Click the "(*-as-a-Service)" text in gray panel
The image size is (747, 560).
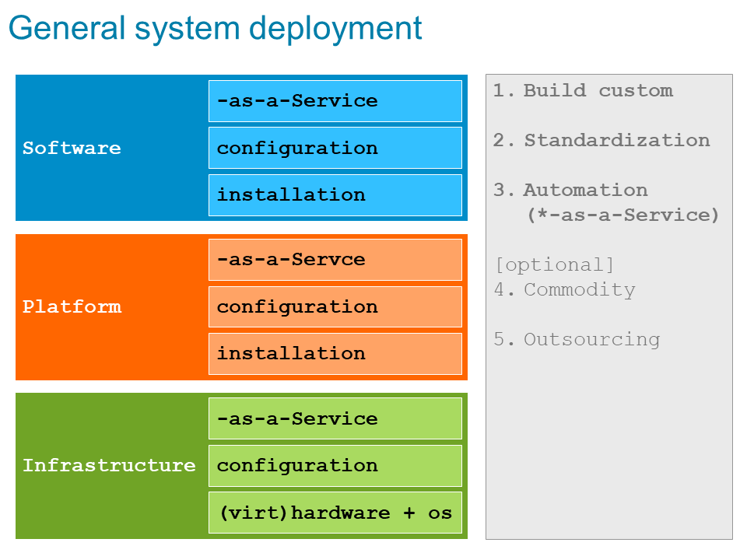pyautogui.click(x=623, y=215)
